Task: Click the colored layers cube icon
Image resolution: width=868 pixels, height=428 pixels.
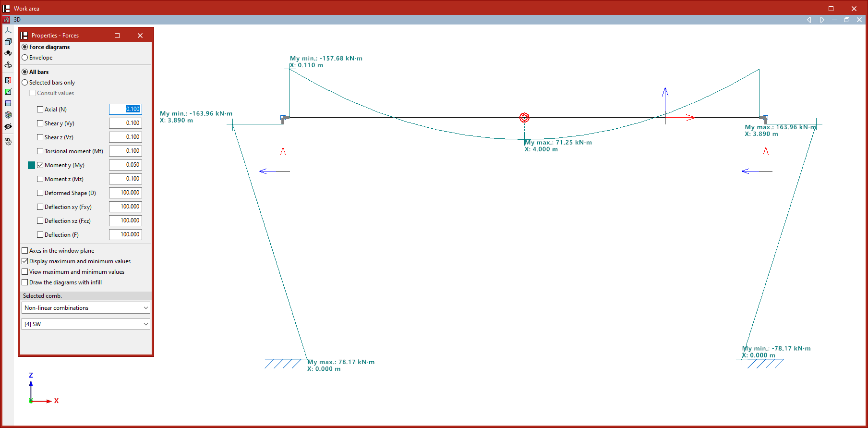Action: (x=8, y=115)
